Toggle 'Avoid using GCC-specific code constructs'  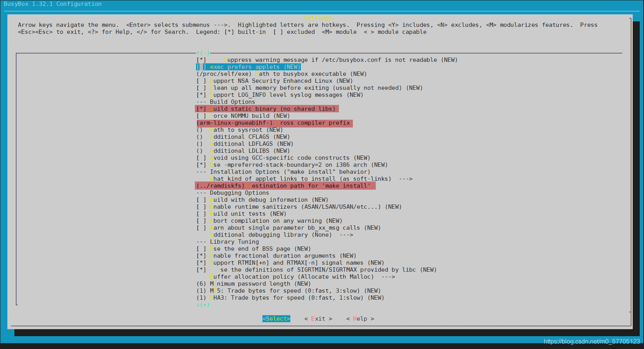tap(283, 158)
